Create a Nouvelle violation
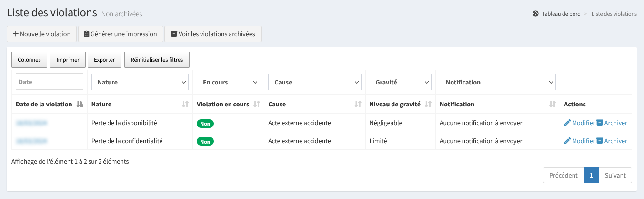This screenshot has width=644, height=199. click(x=41, y=34)
